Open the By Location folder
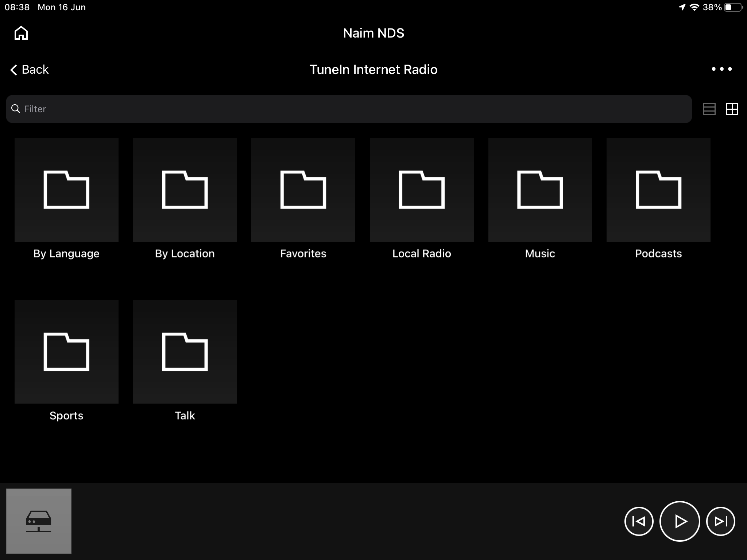Screen dimensions: 747x560 click(185, 190)
